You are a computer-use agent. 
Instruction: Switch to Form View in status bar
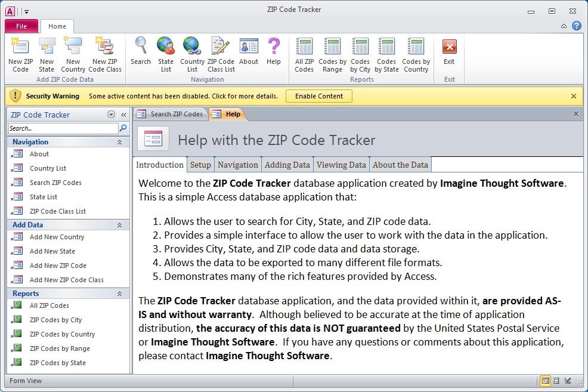tap(545, 381)
